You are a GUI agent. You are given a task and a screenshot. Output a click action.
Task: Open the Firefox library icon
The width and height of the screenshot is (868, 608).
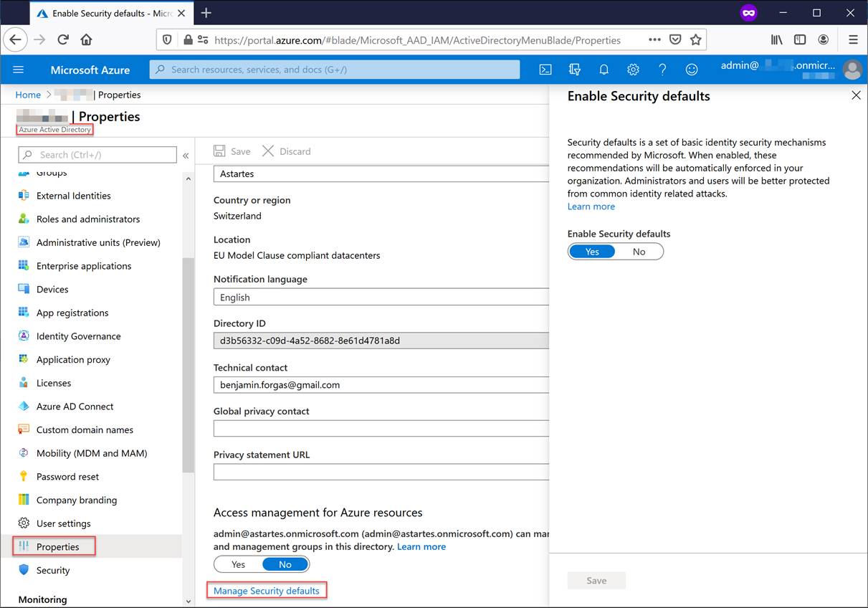(x=777, y=39)
